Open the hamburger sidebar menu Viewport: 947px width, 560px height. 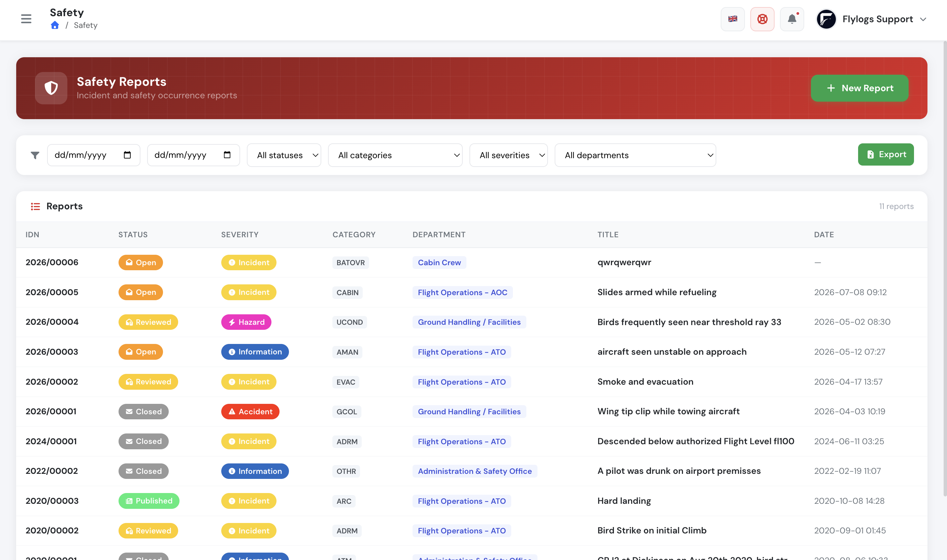(26, 19)
